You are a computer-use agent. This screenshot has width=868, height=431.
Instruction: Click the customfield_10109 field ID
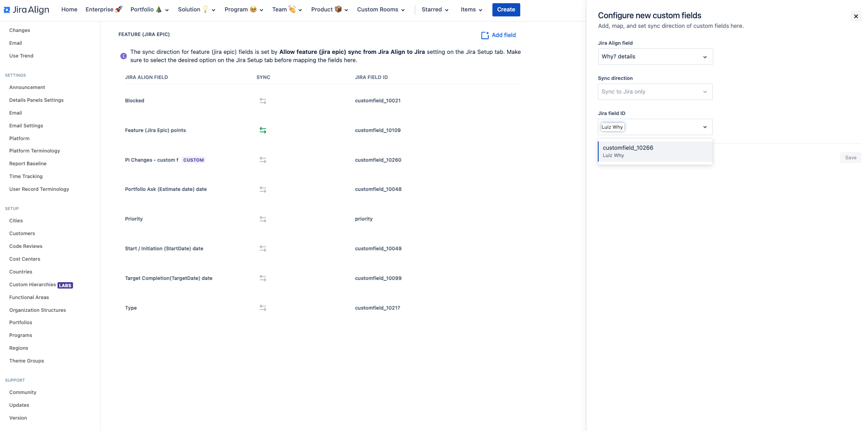tap(378, 131)
